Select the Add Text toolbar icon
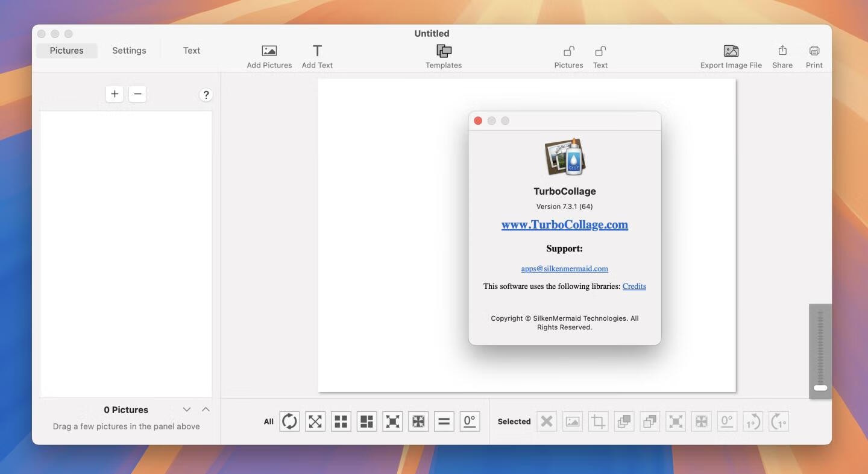The height and width of the screenshot is (474, 868). coord(317,55)
